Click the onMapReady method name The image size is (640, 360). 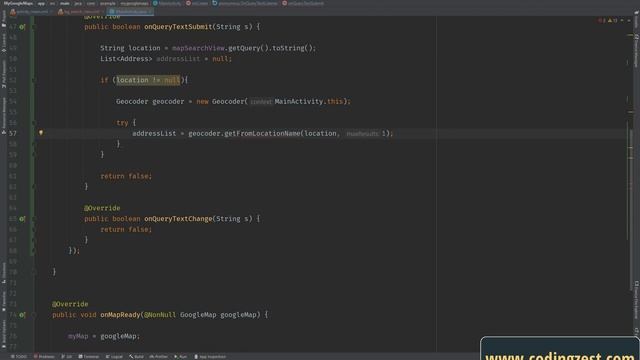[x=120, y=315]
